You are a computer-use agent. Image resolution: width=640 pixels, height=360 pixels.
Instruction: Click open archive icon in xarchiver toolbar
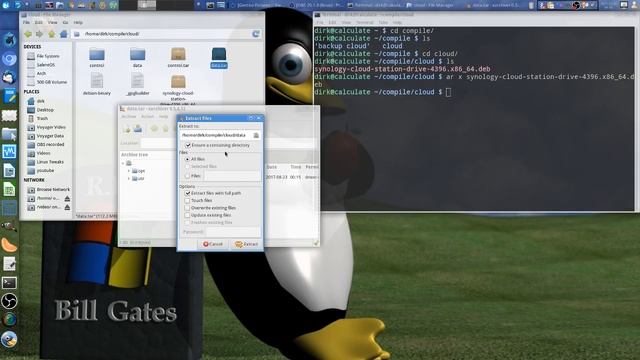click(138, 129)
